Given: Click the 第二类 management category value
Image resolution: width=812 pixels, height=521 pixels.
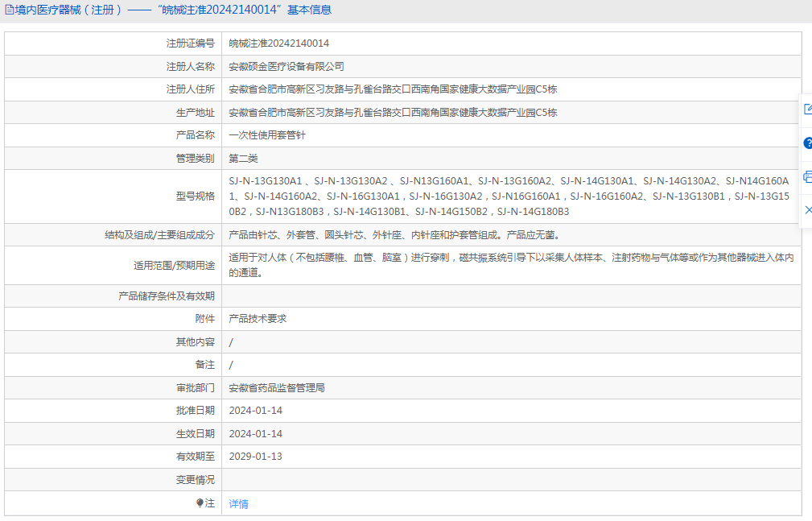Looking at the screenshot, I should point(243,159).
